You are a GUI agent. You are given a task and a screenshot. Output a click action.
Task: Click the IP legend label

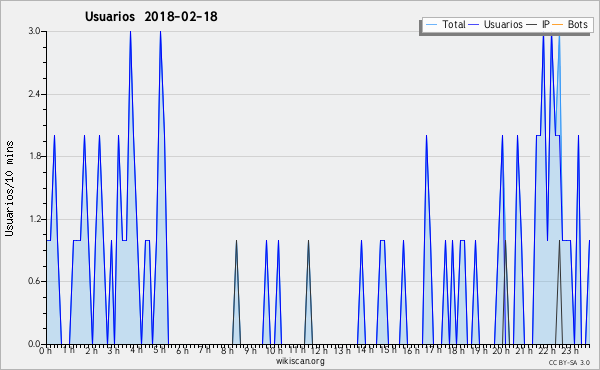(x=546, y=24)
